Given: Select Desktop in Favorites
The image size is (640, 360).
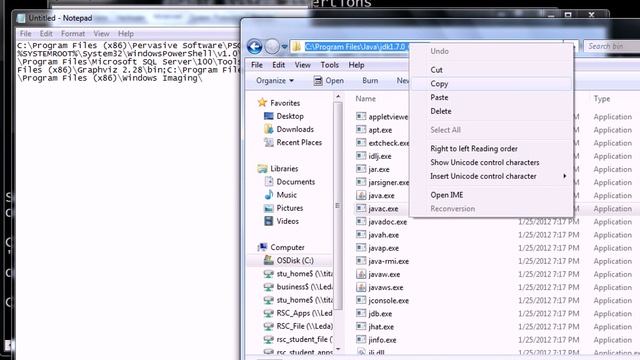Looking at the screenshot, I should (x=290, y=116).
